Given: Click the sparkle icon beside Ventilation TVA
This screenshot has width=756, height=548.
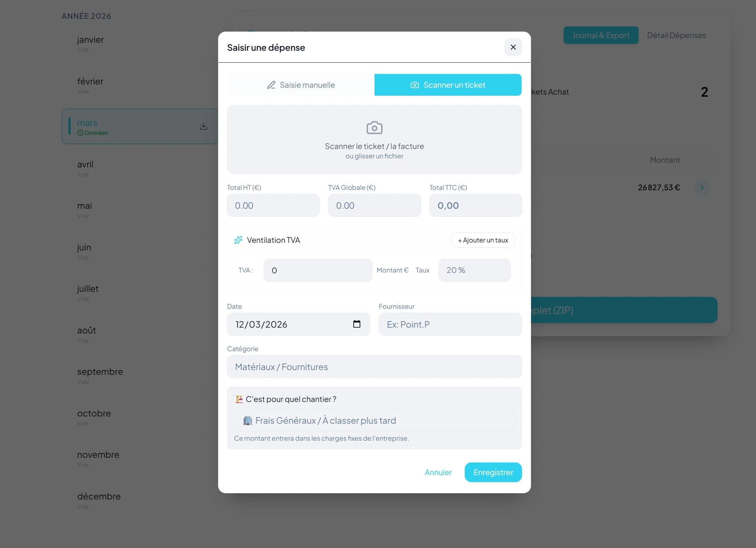Looking at the screenshot, I should (238, 240).
